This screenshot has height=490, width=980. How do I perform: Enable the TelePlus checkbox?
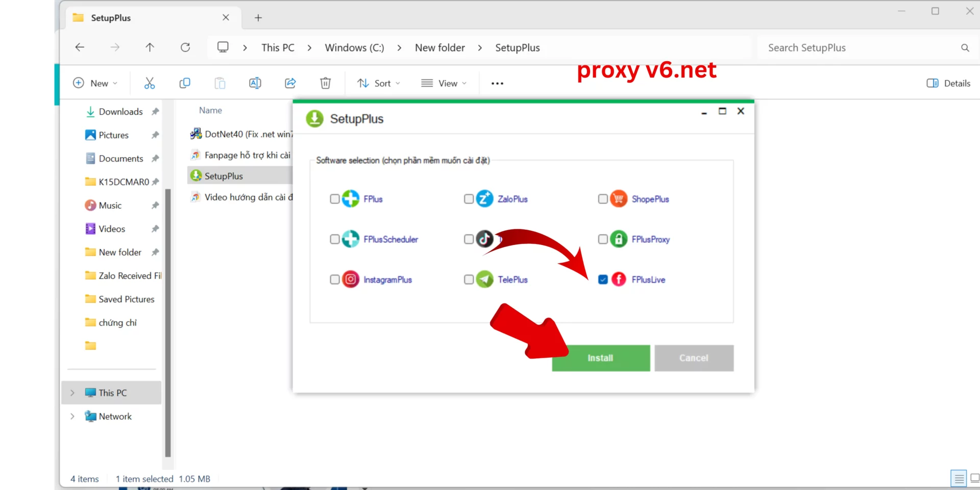coord(469,280)
